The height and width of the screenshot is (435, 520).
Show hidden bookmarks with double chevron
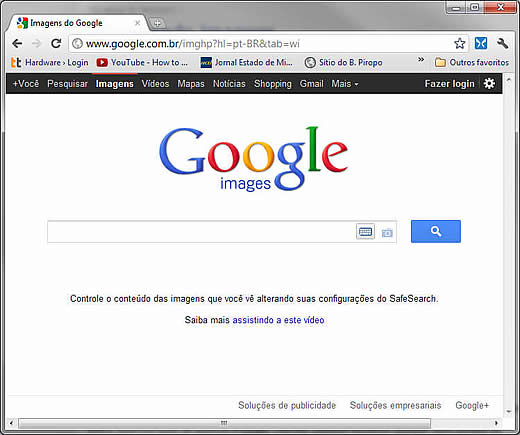[x=421, y=59]
